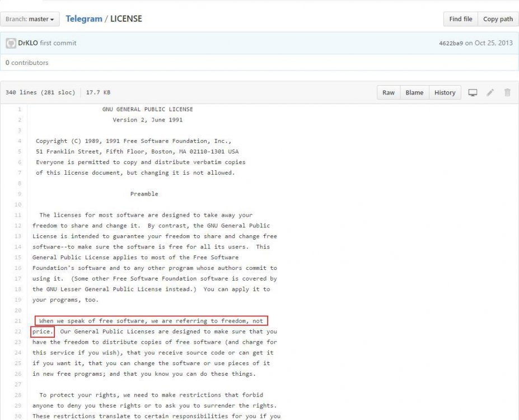Click the trash can delete icon

click(x=507, y=92)
